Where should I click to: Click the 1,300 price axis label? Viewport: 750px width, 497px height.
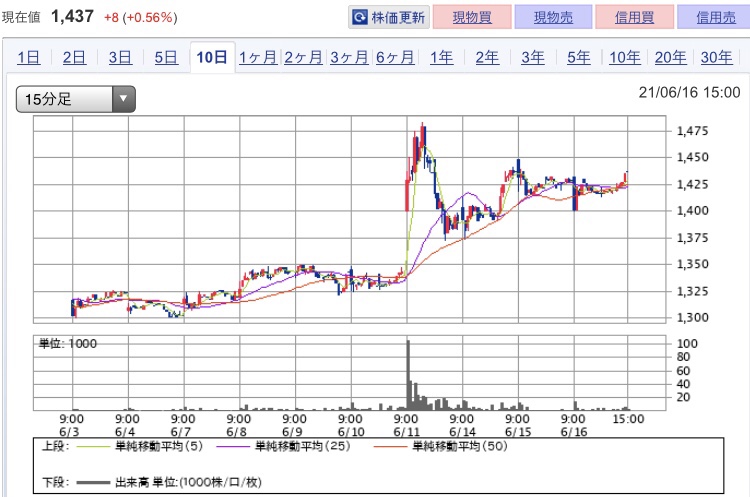(692, 317)
